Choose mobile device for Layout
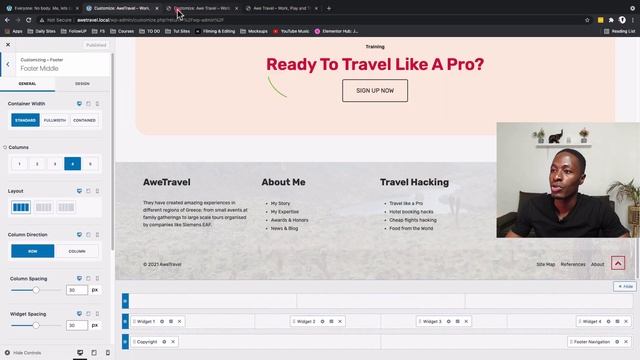 97,191
